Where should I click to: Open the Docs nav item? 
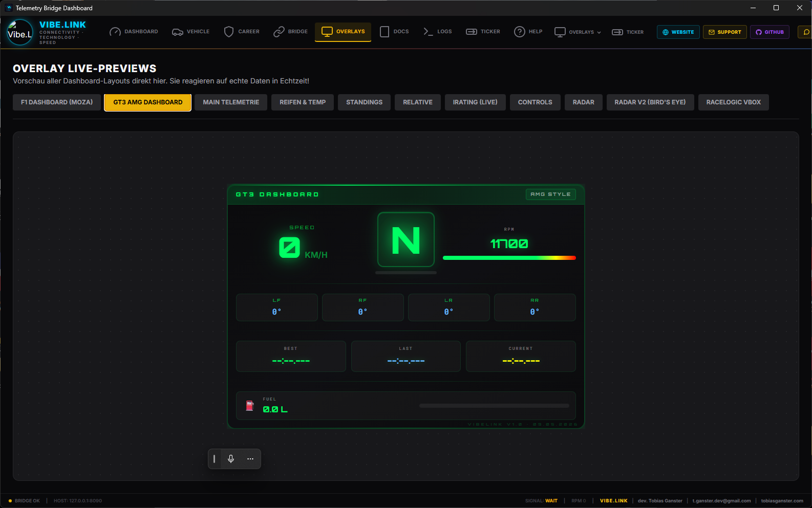394,32
